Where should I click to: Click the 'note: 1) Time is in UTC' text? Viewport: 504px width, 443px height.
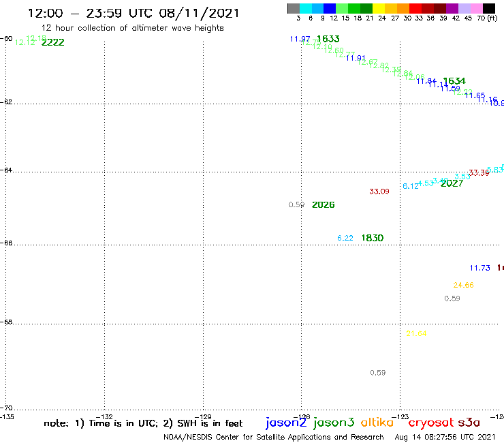(x=101, y=423)
